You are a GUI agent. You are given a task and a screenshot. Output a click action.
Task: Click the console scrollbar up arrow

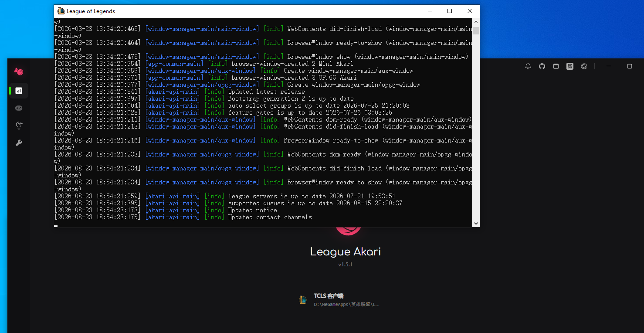[x=476, y=22]
